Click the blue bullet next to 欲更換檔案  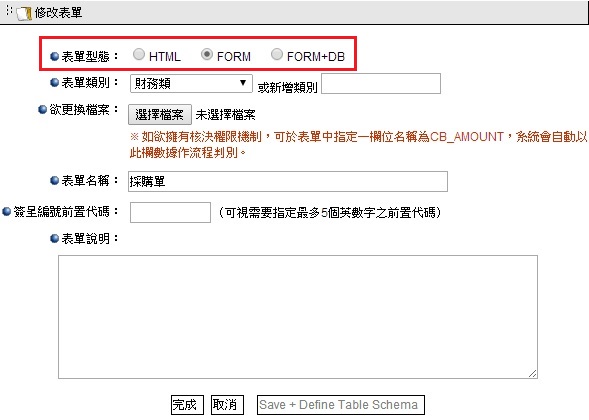click(42, 109)
